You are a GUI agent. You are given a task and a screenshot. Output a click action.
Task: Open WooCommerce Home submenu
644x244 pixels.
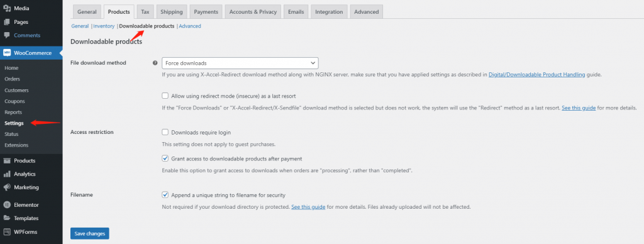tap(11, 68)
